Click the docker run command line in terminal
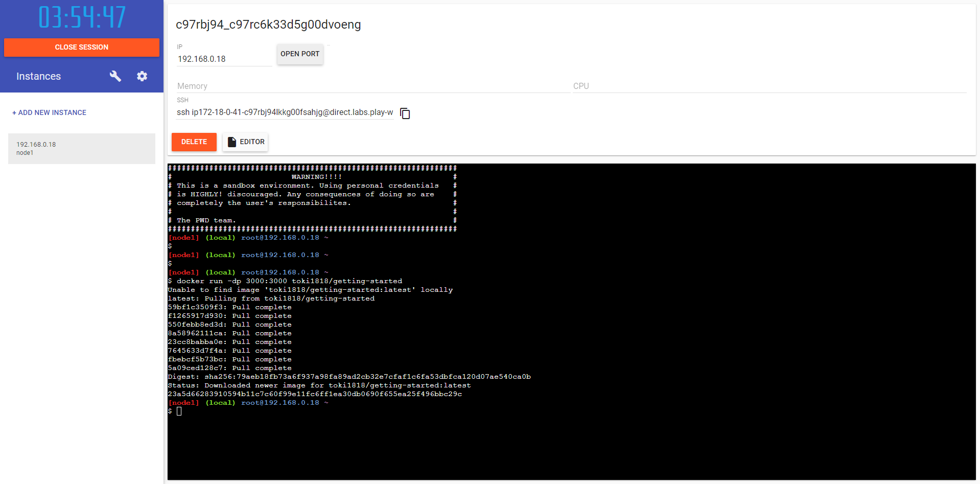 [289, 281]
